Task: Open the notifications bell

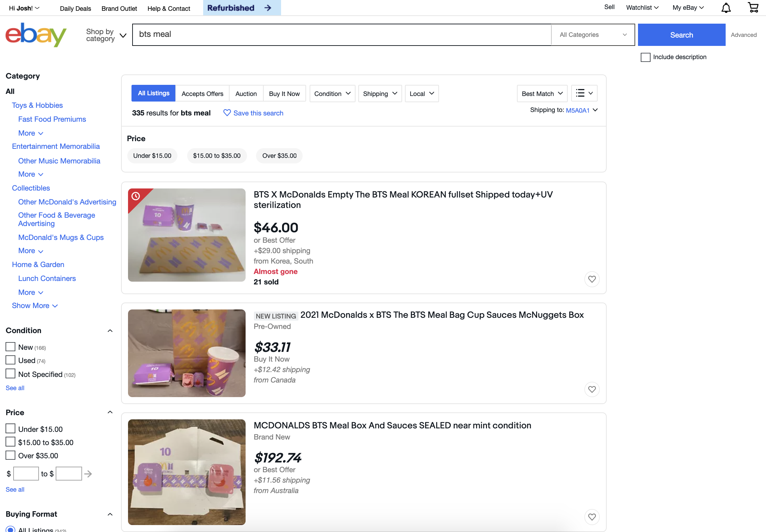Action: (x=726, y=8)
